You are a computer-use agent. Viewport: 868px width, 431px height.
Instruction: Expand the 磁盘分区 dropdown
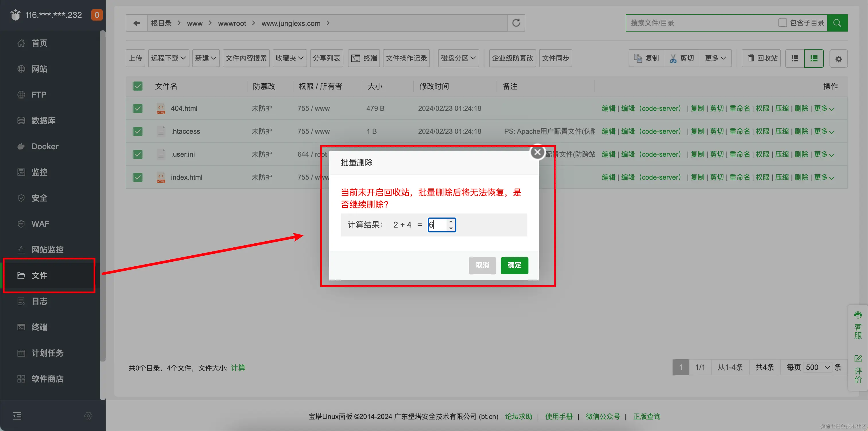pos(458,58)
